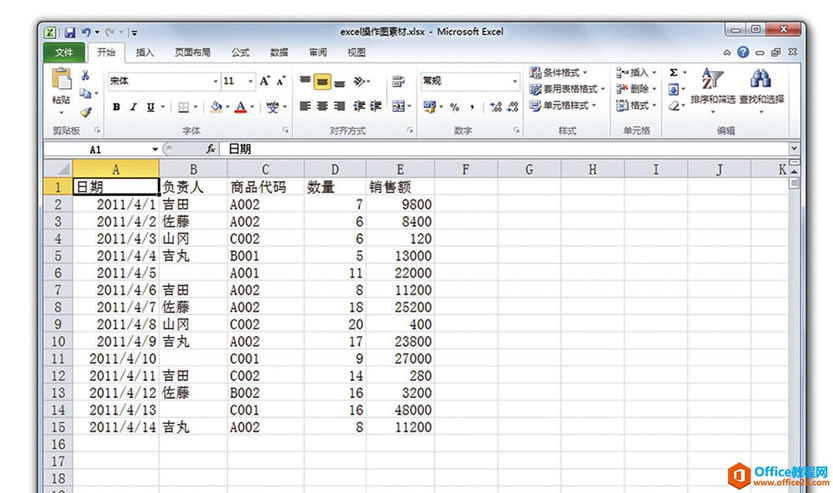Click the accounting number format icon
Viewport: 833px width, 493px height.
429,107
